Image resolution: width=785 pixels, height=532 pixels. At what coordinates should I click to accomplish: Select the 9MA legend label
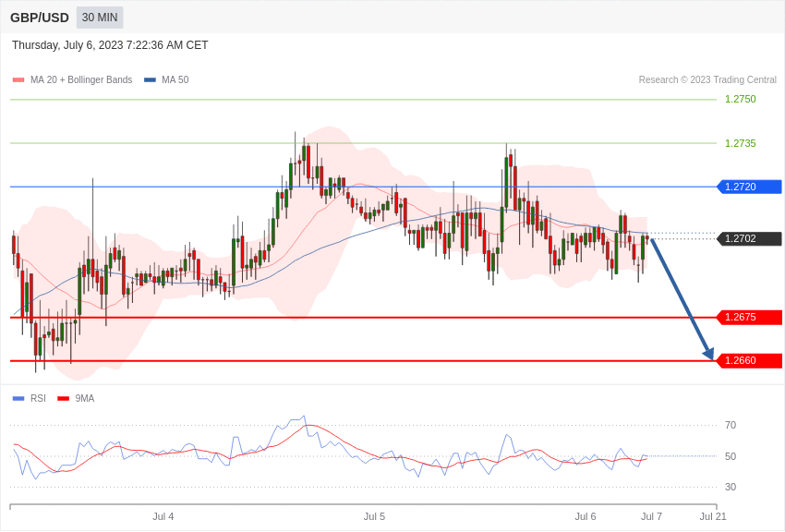(x=85, y=398)
